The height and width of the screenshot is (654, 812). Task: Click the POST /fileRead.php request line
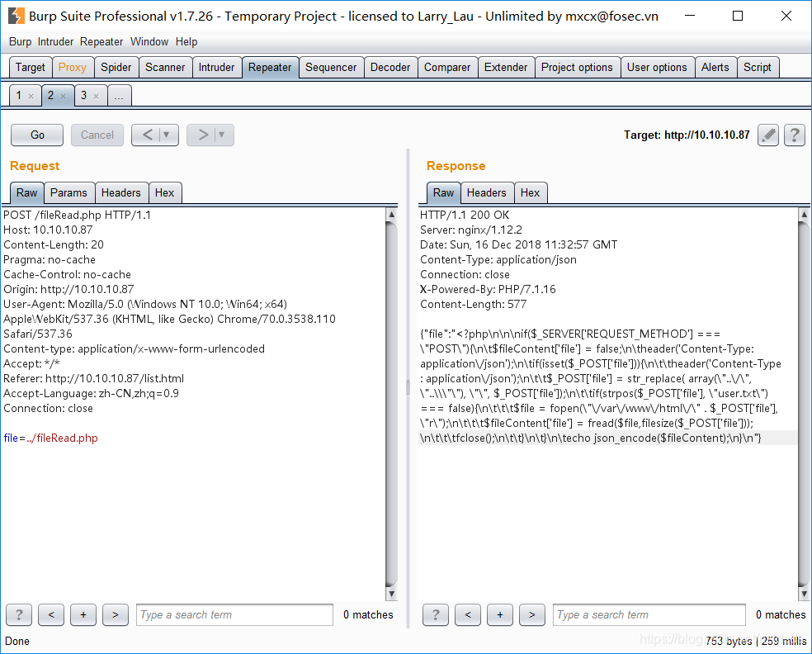pyautogui.click(x=78, y=215)
